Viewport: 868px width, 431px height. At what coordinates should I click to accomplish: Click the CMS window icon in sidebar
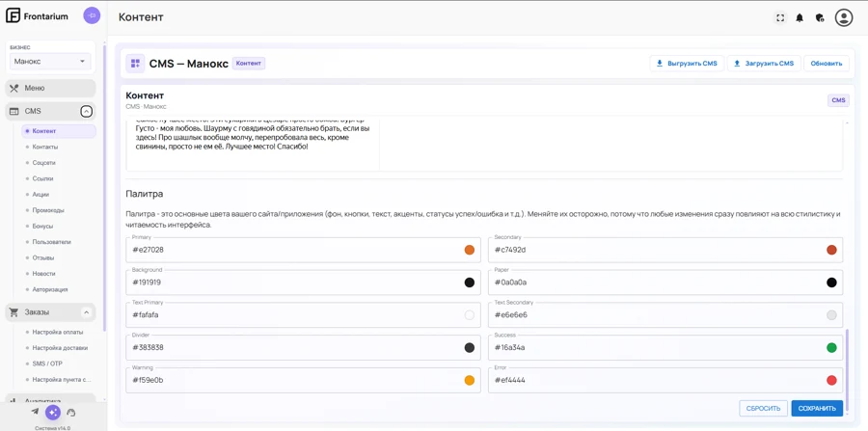tap(14, 111)
